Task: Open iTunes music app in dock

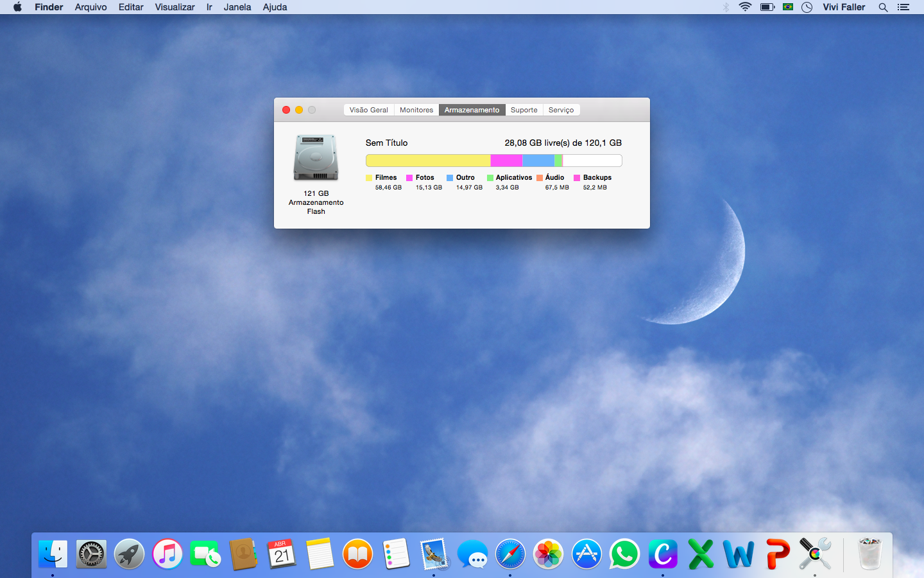Action: 167,554
